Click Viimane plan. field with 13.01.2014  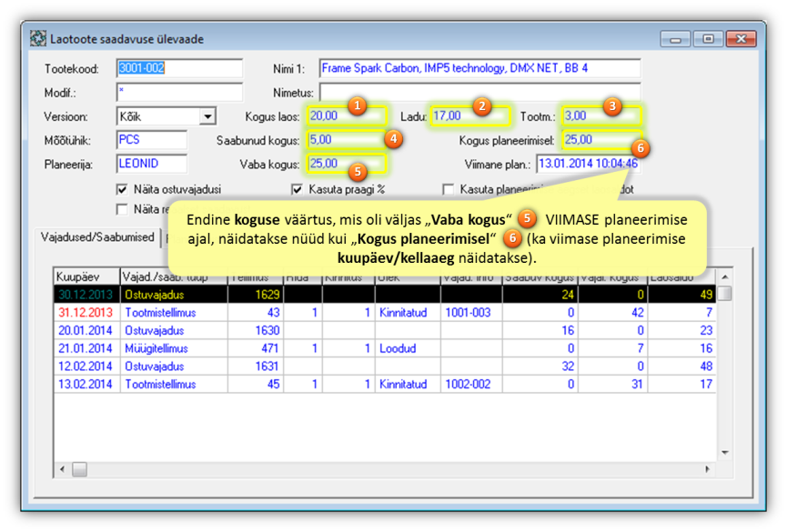click(x=589, y=164)
